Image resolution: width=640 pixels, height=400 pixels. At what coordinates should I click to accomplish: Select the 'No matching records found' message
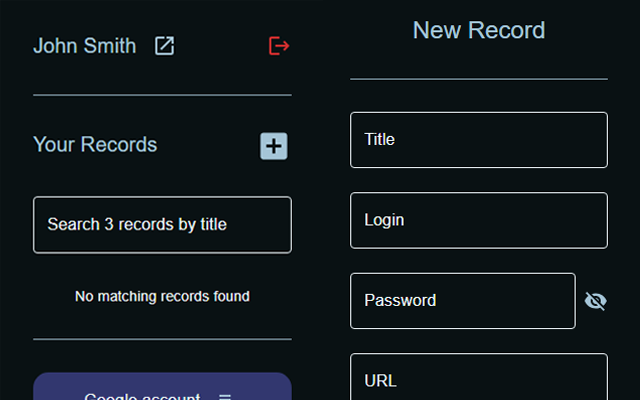pyautogui.click(x=162, y=296)
